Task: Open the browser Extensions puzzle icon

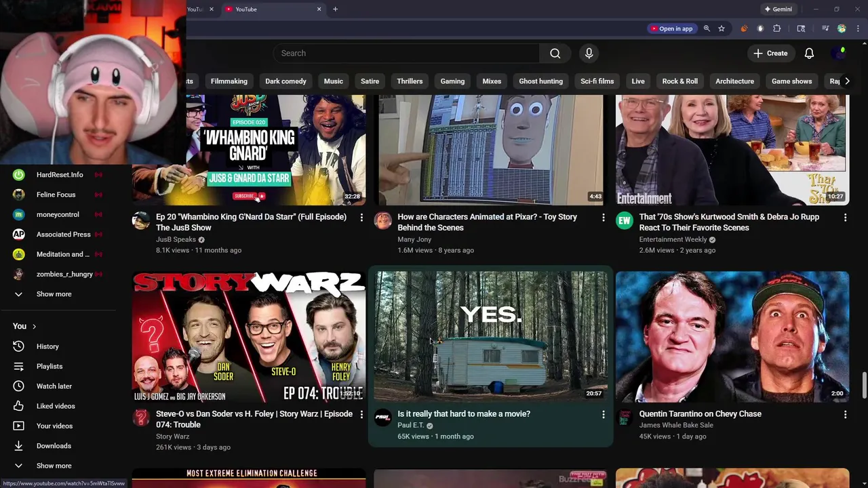Action: (x=777, y=28)
